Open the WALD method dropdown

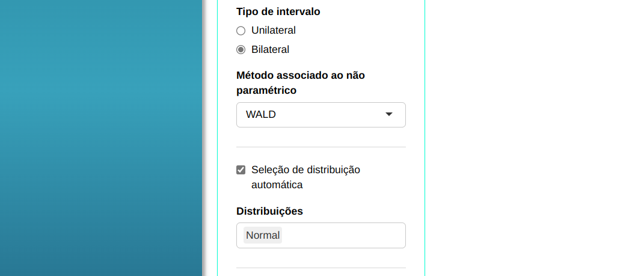[x=320, y=115]
